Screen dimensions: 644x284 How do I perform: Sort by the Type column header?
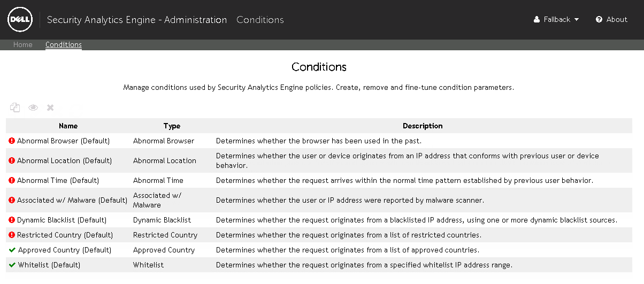(x=172, y=126)
